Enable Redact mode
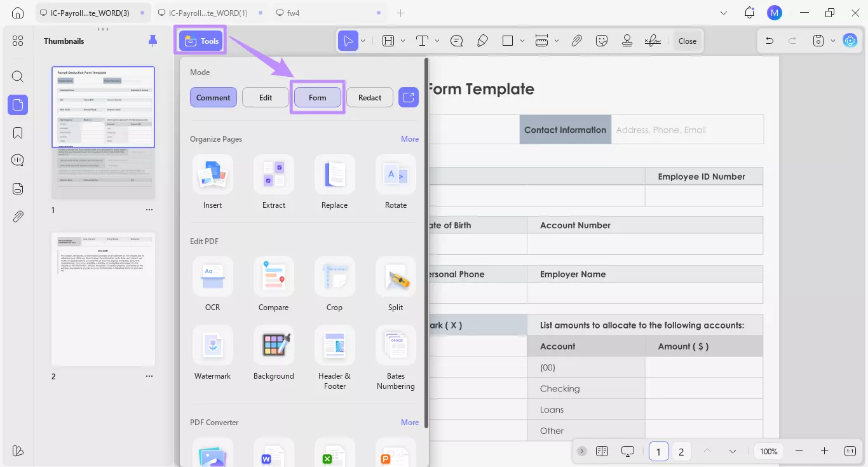Viewport: 868px width, 467px height. 369,97
